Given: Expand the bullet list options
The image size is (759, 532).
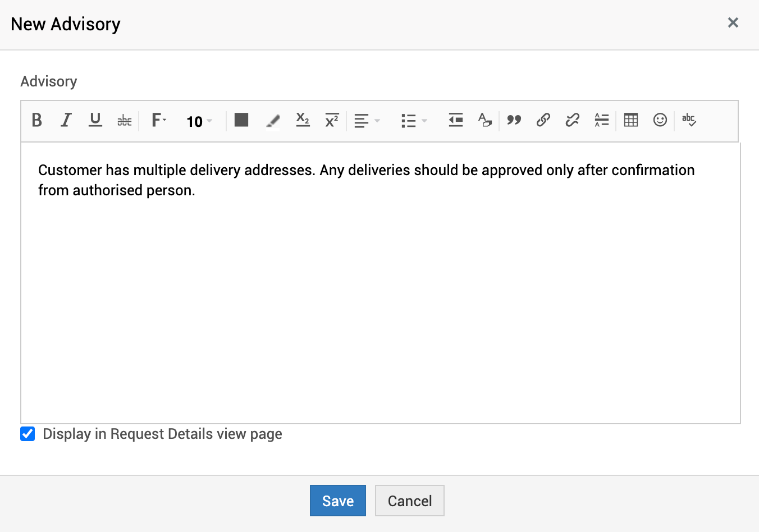Looking at the screenshot, I should 414,121.
